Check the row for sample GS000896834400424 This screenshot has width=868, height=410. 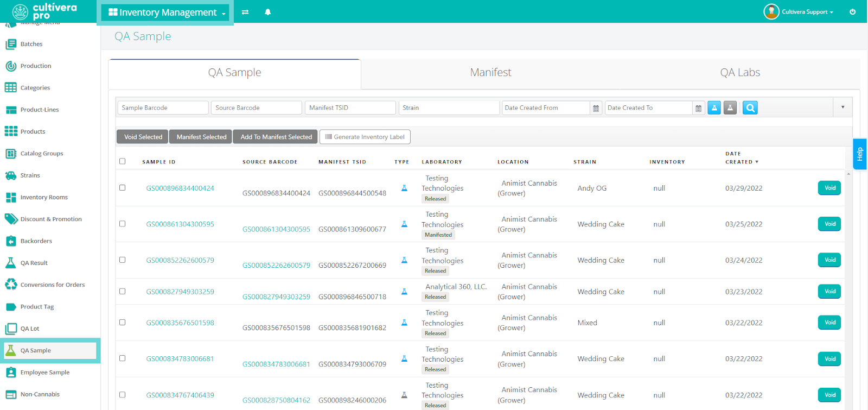click(122, 188)
